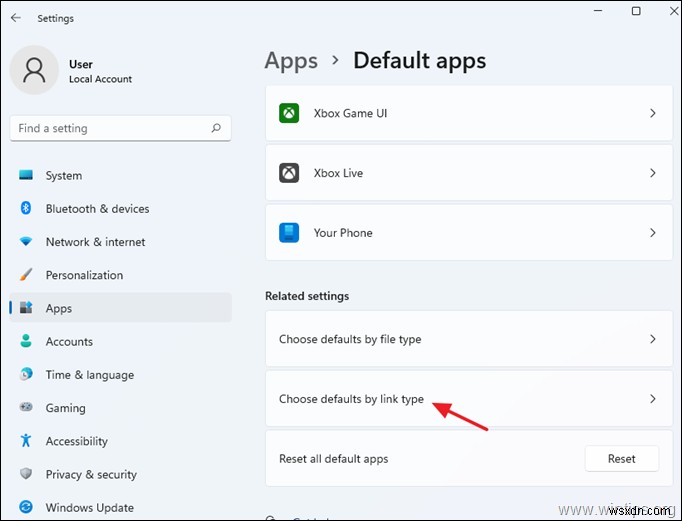The height and width of the screenshot is (521, 682).
Task: Click the user avatar picture
Action: pos(34,70)
